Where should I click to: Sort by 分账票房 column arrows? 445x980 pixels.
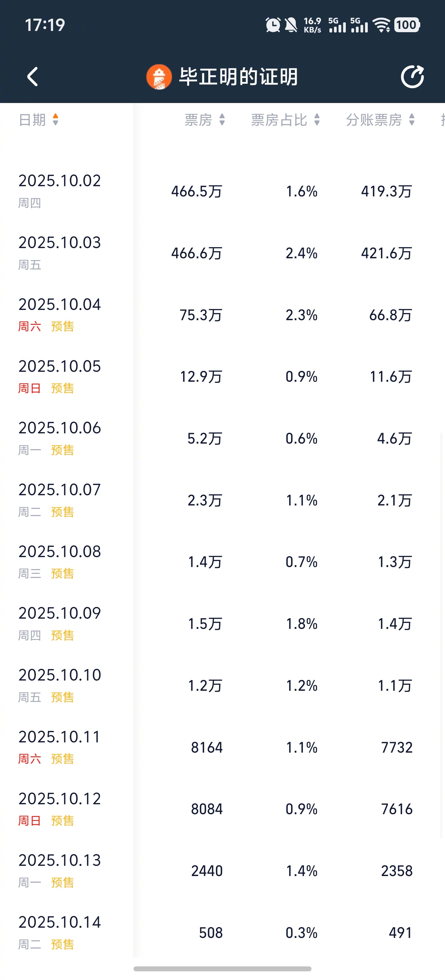(x=412, y=120)
